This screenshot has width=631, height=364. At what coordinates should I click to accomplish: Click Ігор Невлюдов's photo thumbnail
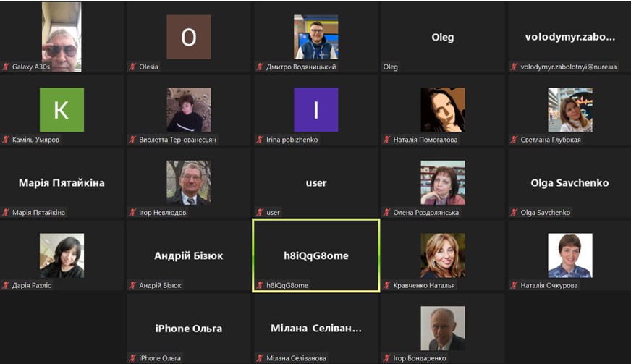[189, 183]
